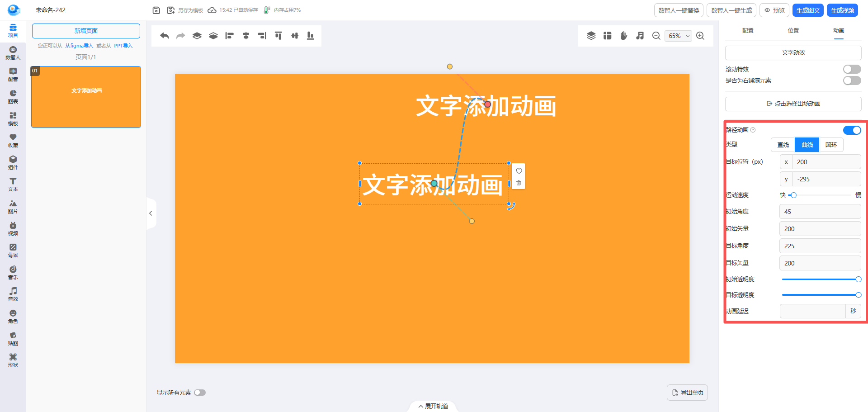Open the 65% zoom level dropdown
The height and width of the screenshot is (412, 868).
coord(678,36)
